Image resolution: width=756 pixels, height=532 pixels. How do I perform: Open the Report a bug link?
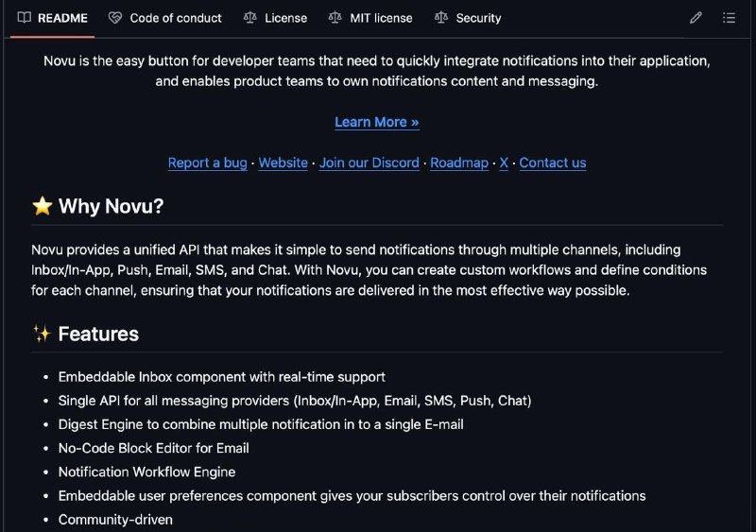click(207, 163)
